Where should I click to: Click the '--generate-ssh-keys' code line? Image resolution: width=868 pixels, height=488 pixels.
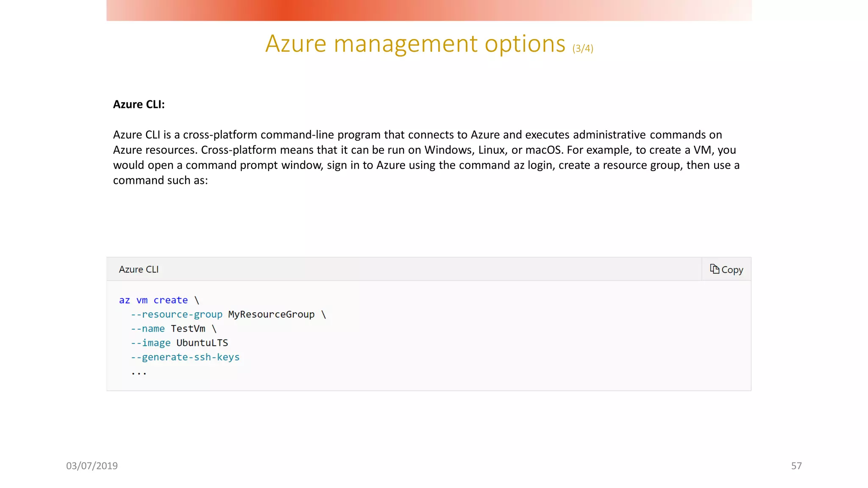[185, 357]
